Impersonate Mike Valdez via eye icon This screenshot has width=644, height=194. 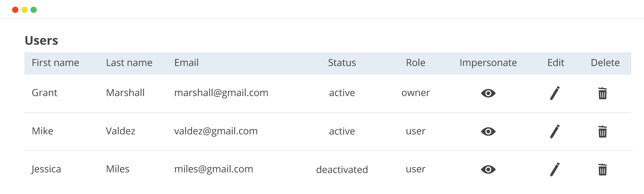[488, 131]
